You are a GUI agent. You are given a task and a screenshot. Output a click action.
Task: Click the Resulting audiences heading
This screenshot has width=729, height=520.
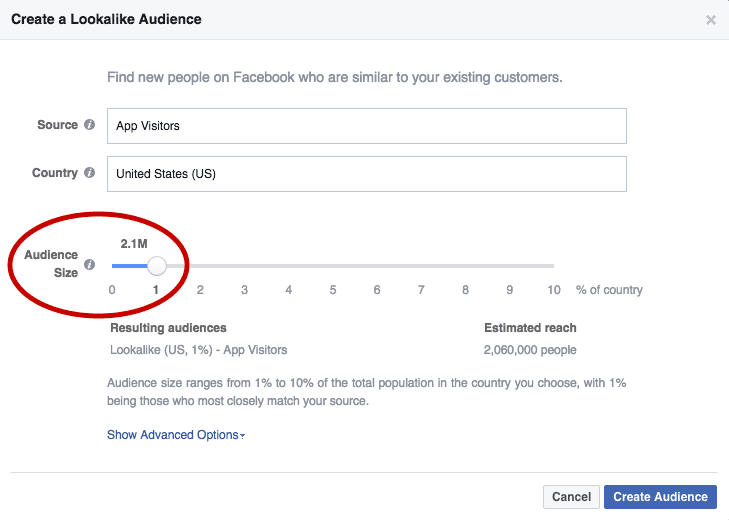pyautogui.click(x=168, y=328)
